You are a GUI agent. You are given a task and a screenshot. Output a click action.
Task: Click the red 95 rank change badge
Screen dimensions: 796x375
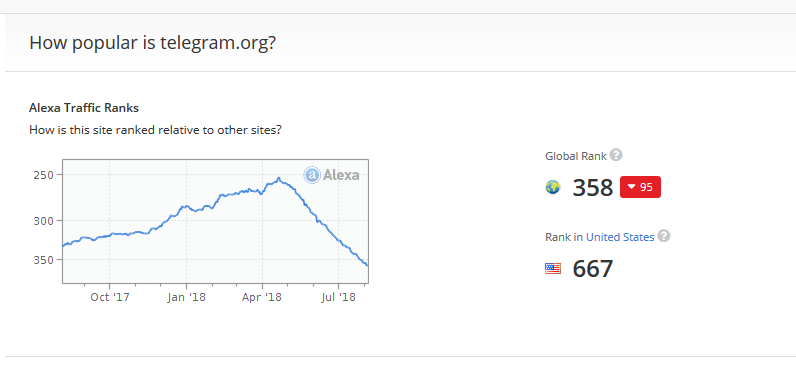coord(640,187)
